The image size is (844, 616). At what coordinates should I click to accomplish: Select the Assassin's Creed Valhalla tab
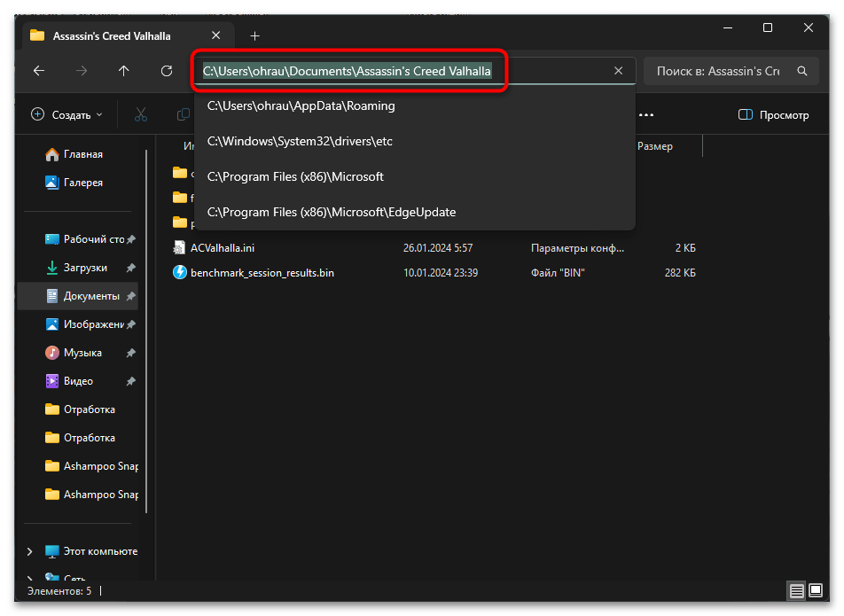click(127, 36)
